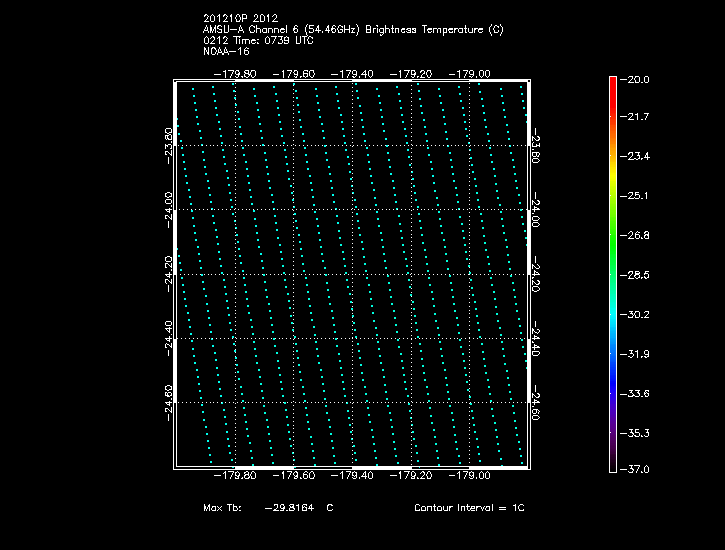725x550 pixels.
Task: Click the -179.40 label on top axis
Action: pyautogui.click(x=352, y=73)
